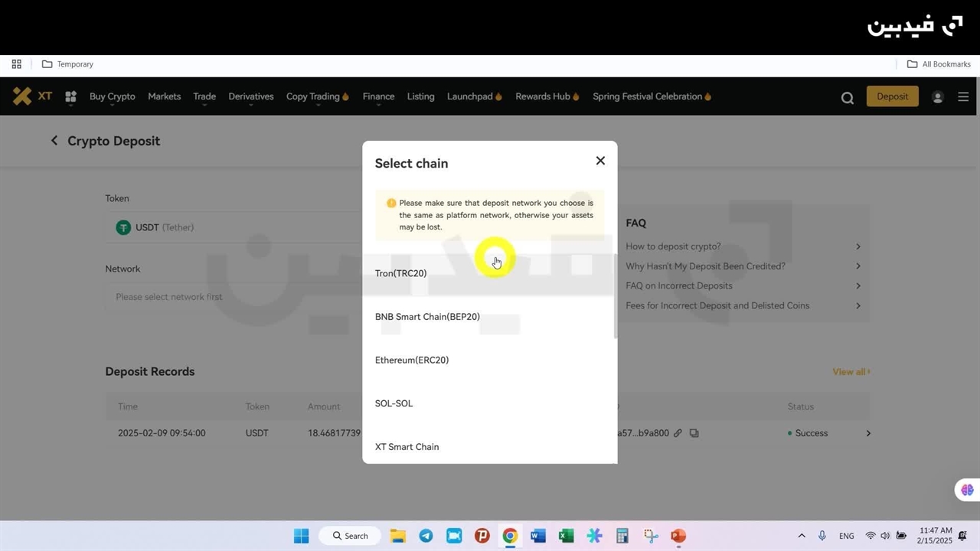Open the user profile icon
Image resolution: width=980 pixels, height=551 pixels.
coord(937,97)
